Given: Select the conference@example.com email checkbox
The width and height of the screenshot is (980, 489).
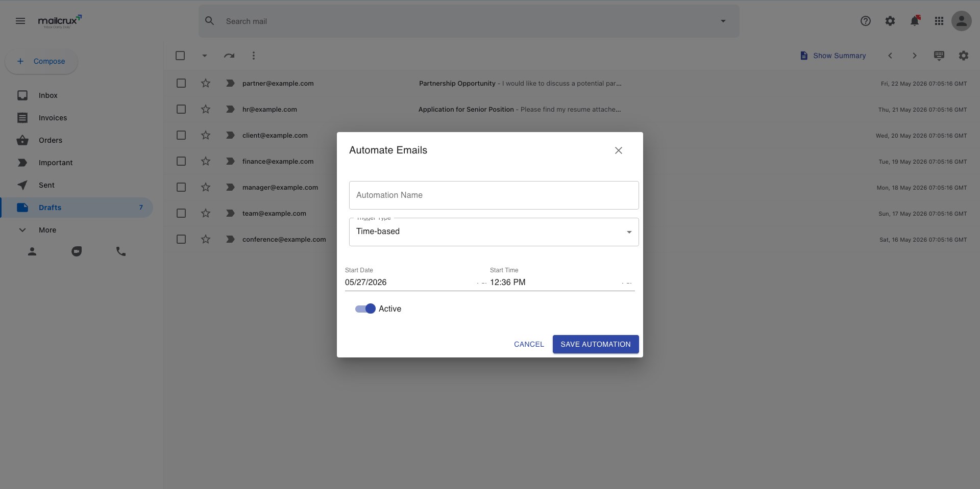Looking at the screenshot, I should click(x=181, y=239).
